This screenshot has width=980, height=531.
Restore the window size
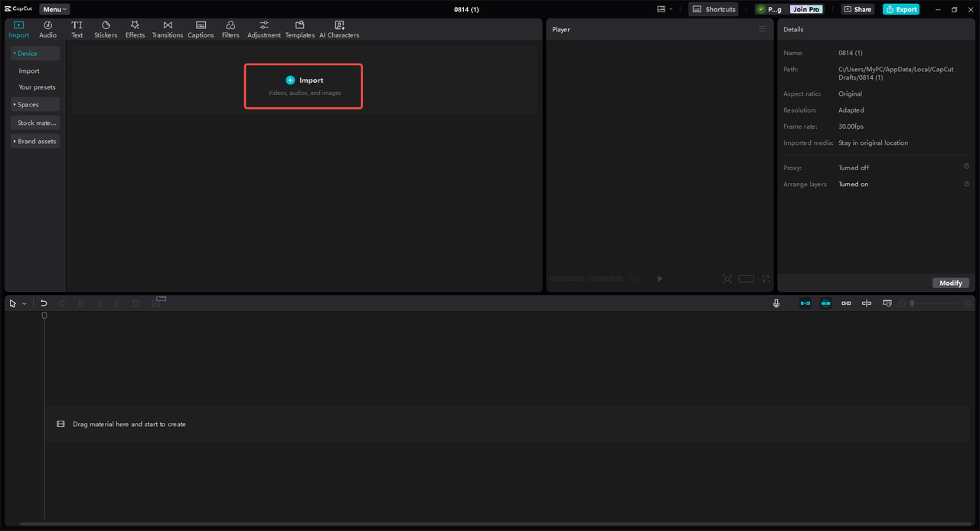[x=954, y=9]
